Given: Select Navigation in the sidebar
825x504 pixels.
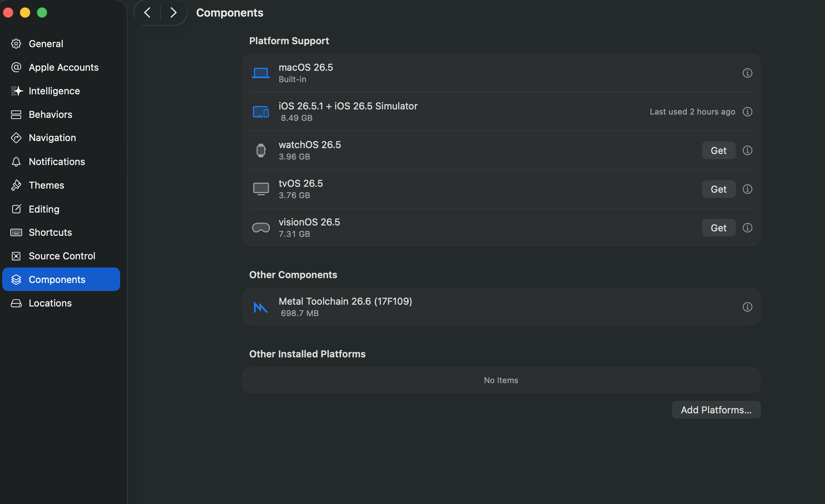Looking at the screenshot, I should click(x=61, y=138).
